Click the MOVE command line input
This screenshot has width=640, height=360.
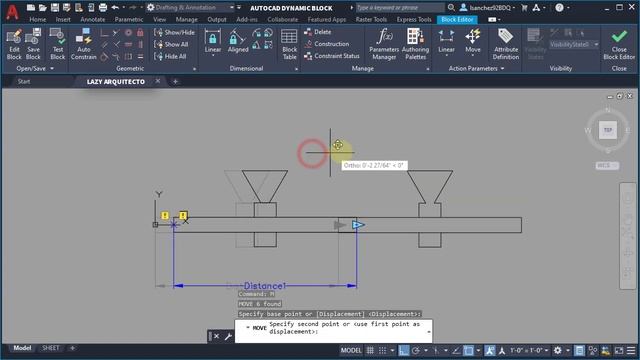point(333,331)
